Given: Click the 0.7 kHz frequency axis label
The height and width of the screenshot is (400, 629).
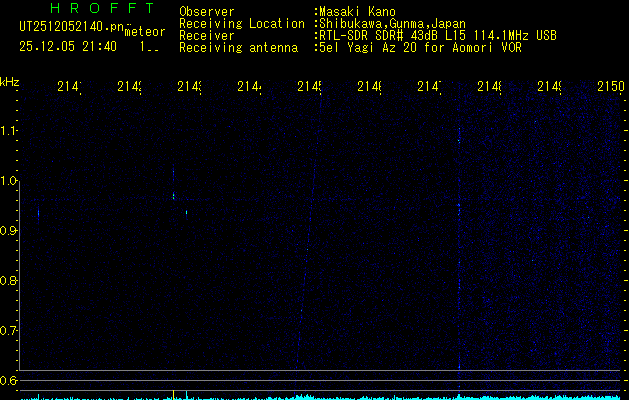Looking at the screenshot, I should pyautogui.click(x=8, y=331).
